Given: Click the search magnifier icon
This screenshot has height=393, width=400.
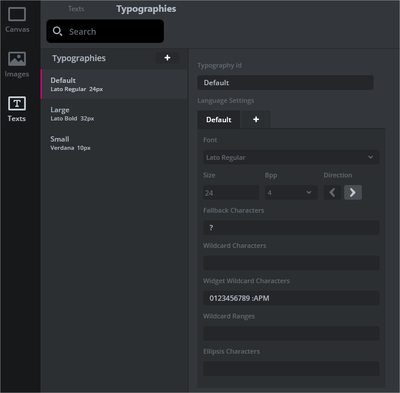Looking at the screenshot, I should point(57,31).
